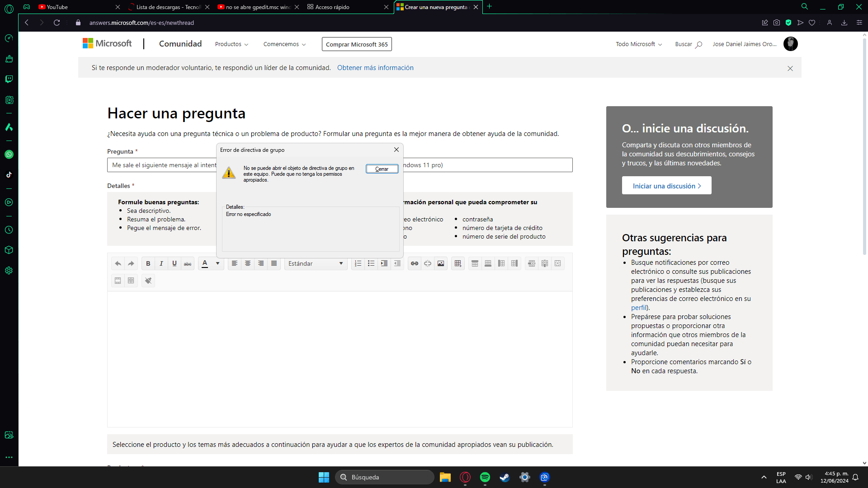Expand the Productos menu
The width and height of the screenshot is (868, 488).
click(231, 44)
